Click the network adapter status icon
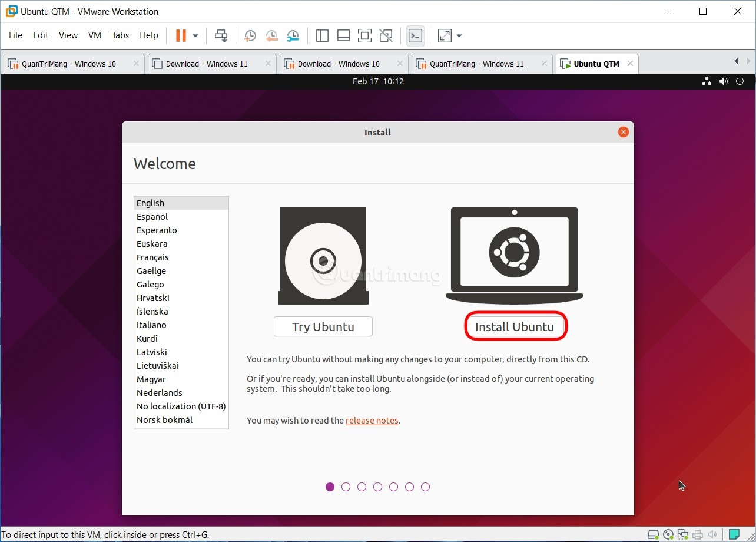Image resolution: width=756 pixels, height=542 pixels. pyautogui.click(x=683, y=535)
